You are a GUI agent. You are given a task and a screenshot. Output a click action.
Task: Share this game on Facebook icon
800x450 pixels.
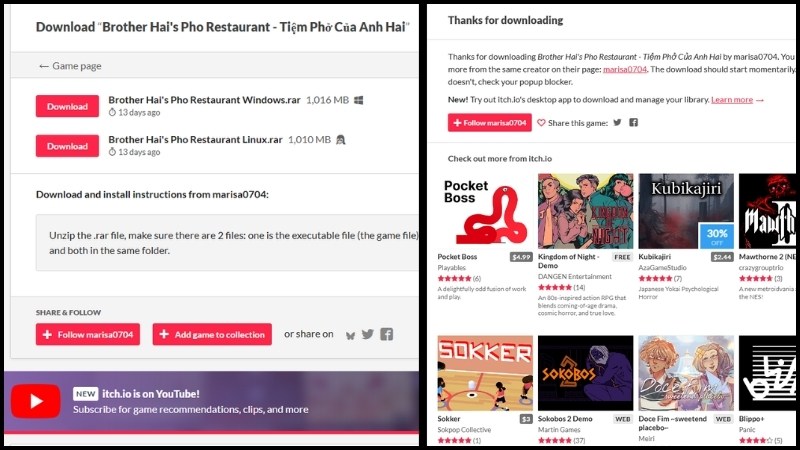[633, 122]
